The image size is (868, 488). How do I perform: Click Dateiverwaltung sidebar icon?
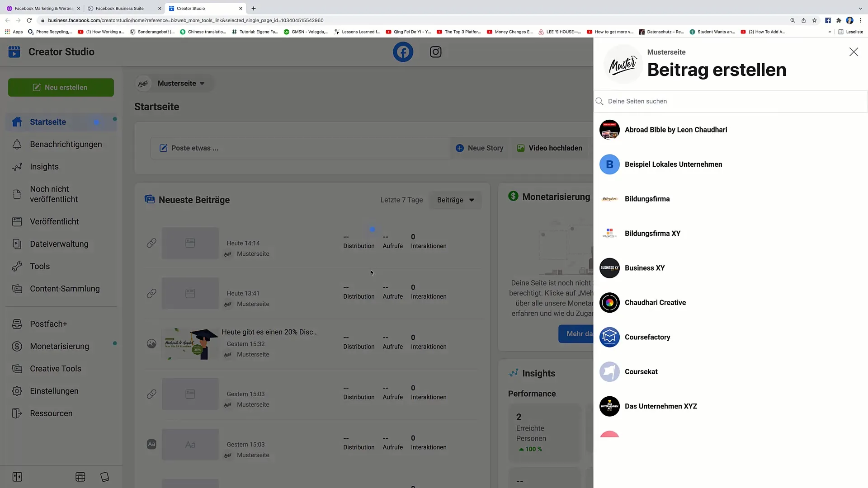click(x=16, y=243)
